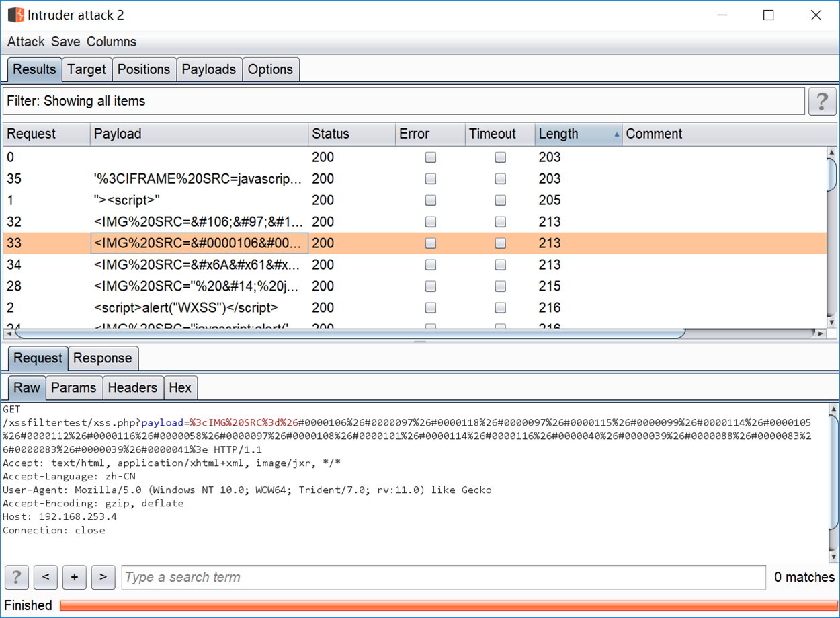Screen dimensions: 840x618
Task: Select the Hex view tab
Action: pyautogui.click(x=180, y=388)
